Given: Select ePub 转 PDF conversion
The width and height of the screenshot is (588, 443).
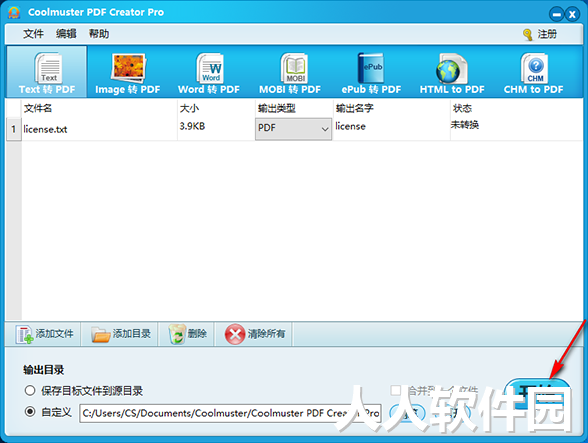Looking at the screenshot, I should coord(371,72).
